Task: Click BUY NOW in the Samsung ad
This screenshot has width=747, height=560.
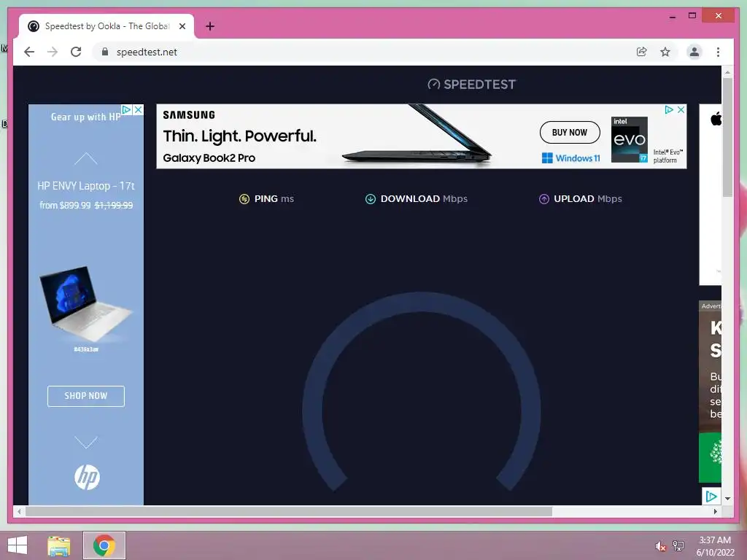Action: [570, 133]
